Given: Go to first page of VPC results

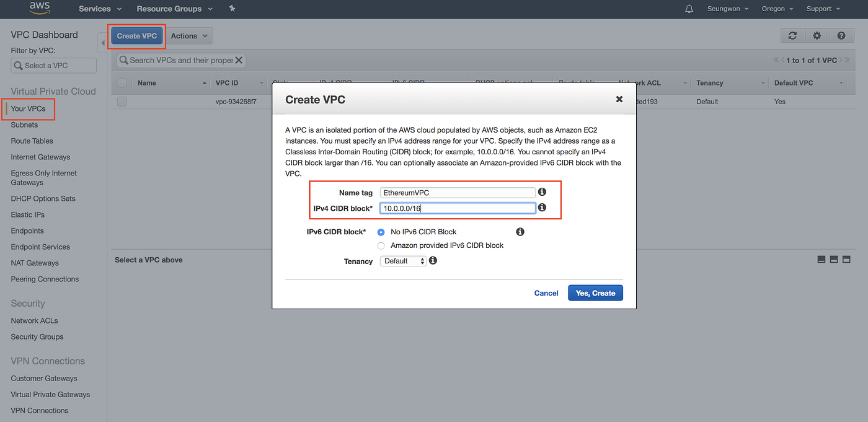Looking at the screenshot, I should coord(776,60).
